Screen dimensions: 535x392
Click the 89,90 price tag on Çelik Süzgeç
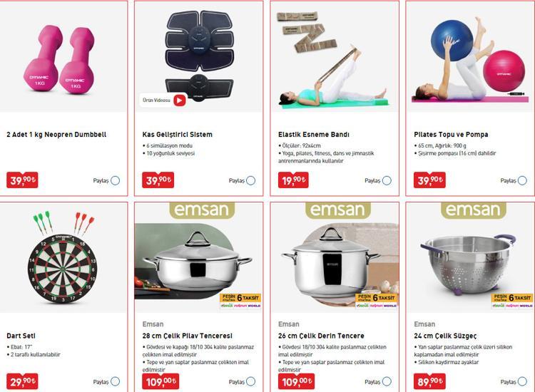[429, 381]
